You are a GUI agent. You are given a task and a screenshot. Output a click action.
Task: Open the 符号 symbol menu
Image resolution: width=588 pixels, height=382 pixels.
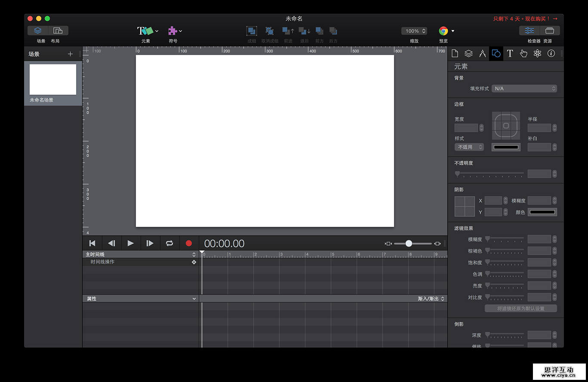174,31
